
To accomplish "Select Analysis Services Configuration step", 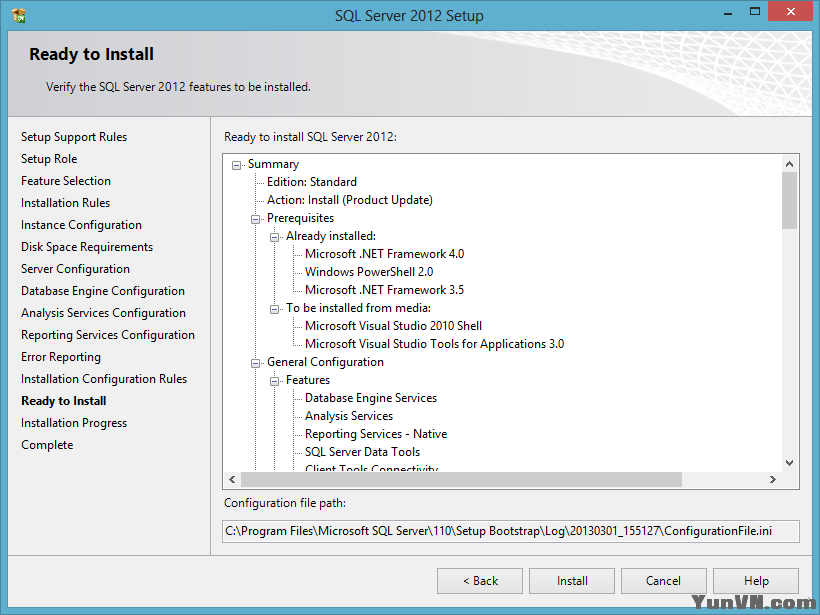I will click(104, 313).
